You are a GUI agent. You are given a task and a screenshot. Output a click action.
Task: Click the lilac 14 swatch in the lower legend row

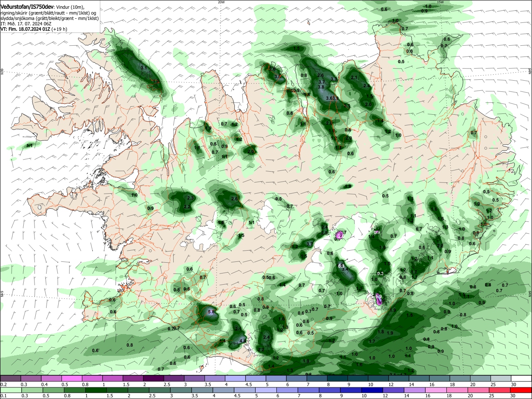point(414,390)
